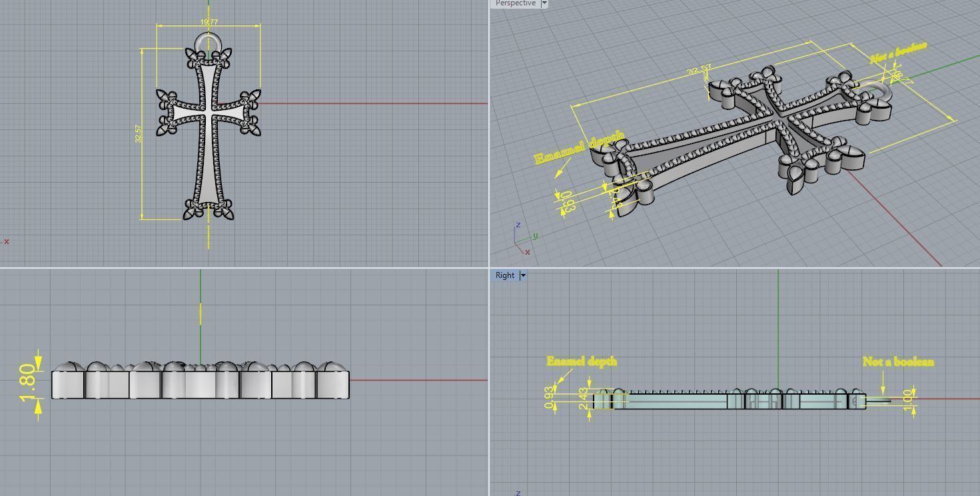Viewport: 980px width, 496px height.
Task: Select 'Enamel depth' annotation in Right view
Action: [x=582, y=361]
